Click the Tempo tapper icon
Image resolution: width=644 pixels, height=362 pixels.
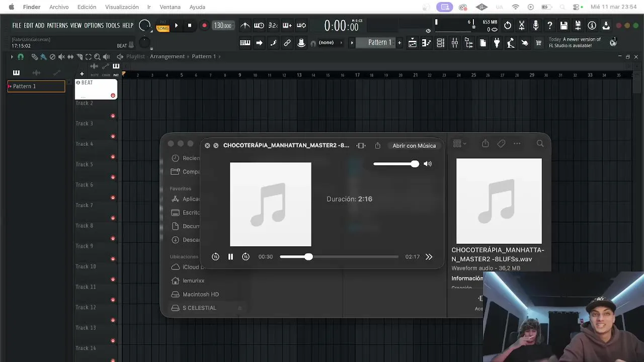511,43
